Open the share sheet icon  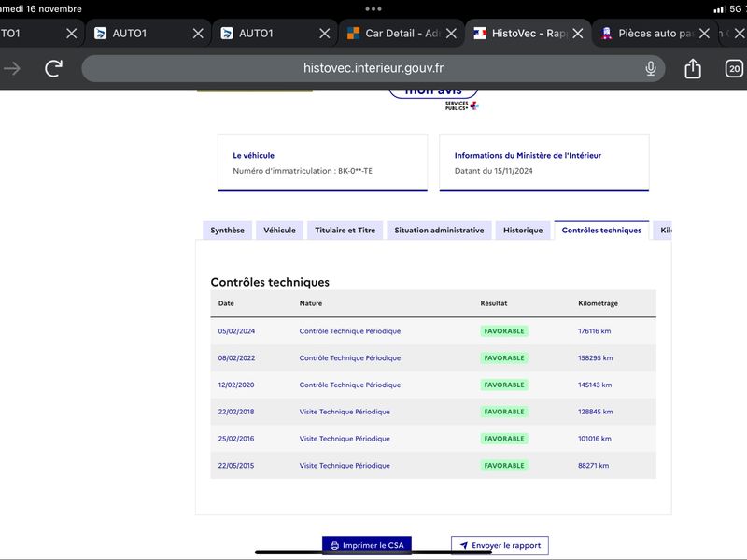(x=693, y=68)
